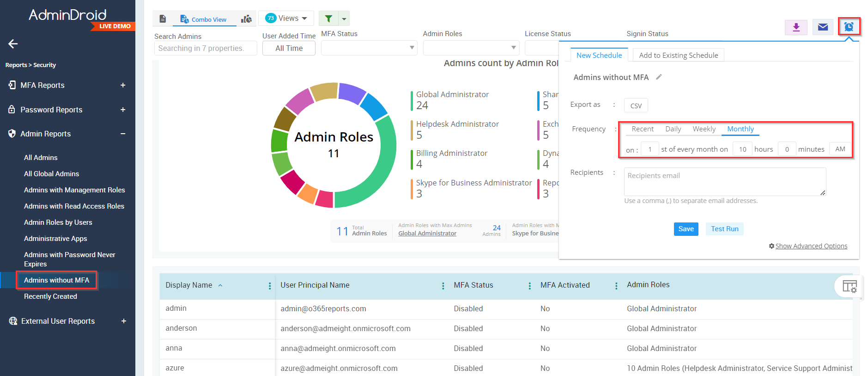This screenshot has height=376, width=868.
Task: Click Global Administrator link in summary
Action: tap(427, 234)
